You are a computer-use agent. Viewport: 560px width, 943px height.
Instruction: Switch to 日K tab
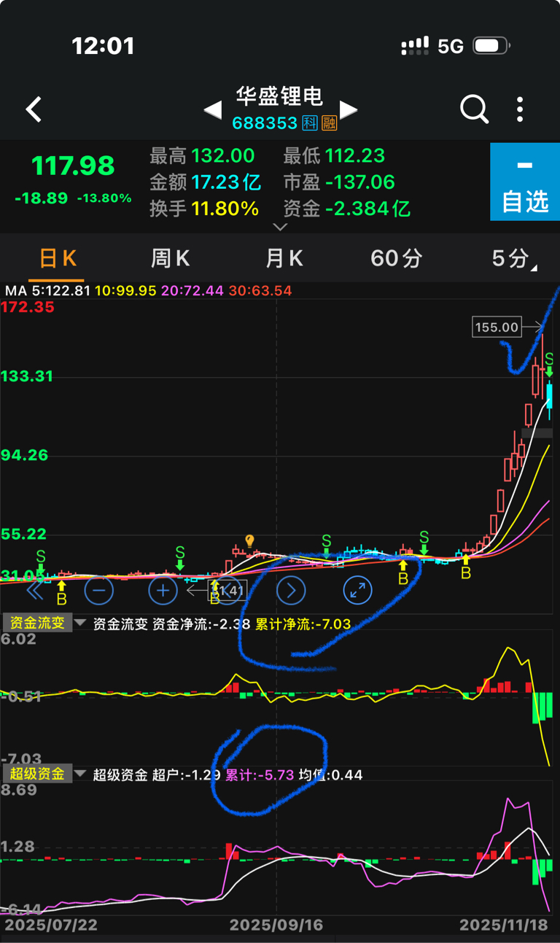pyautogui.click(x=58, y=258)
